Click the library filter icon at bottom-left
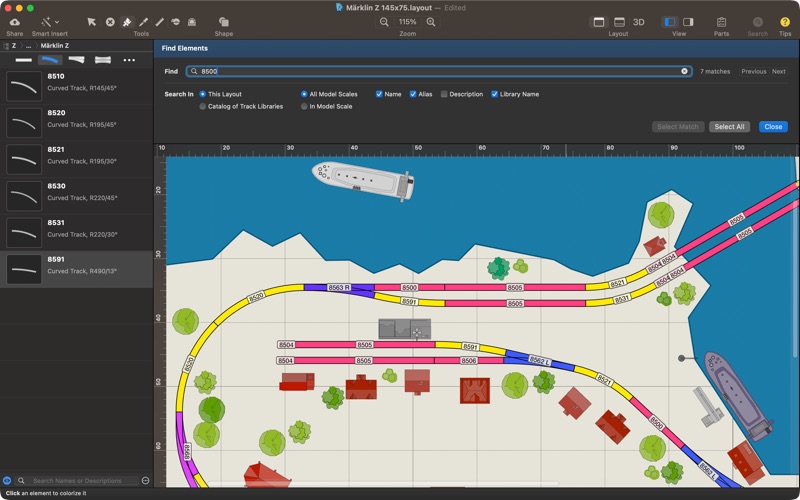Viewport: 800px width, 500px height. pyautogui.click(x=7, y=481)
